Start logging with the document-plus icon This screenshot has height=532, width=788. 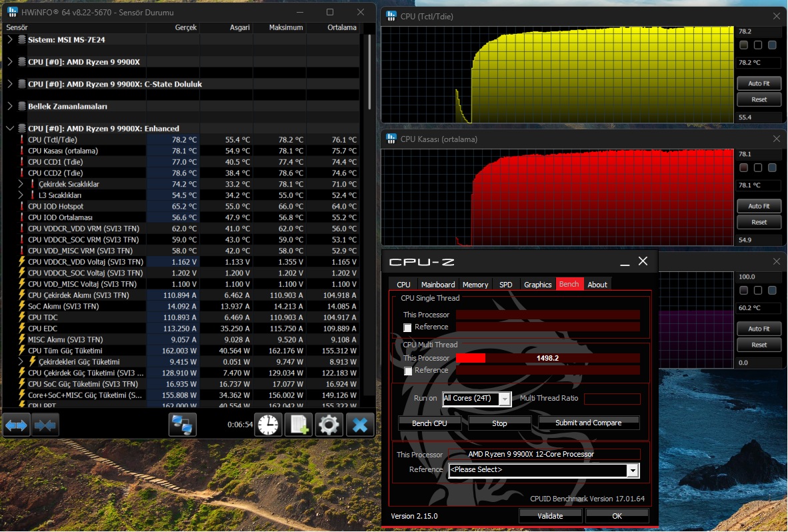[299, 425]
